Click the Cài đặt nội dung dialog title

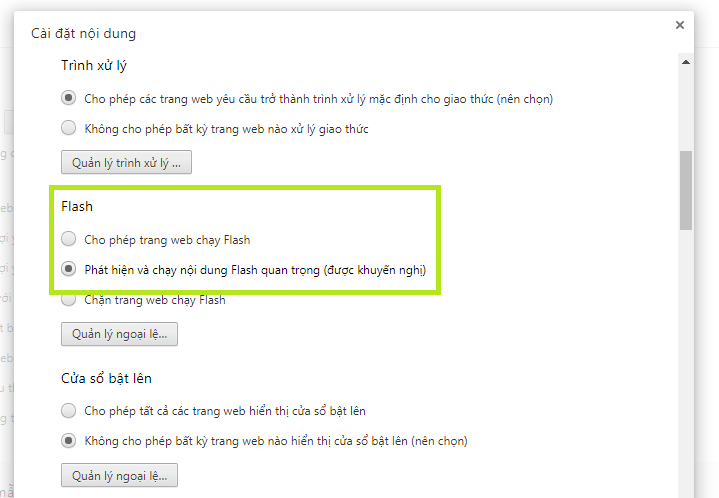pos(83,33)
